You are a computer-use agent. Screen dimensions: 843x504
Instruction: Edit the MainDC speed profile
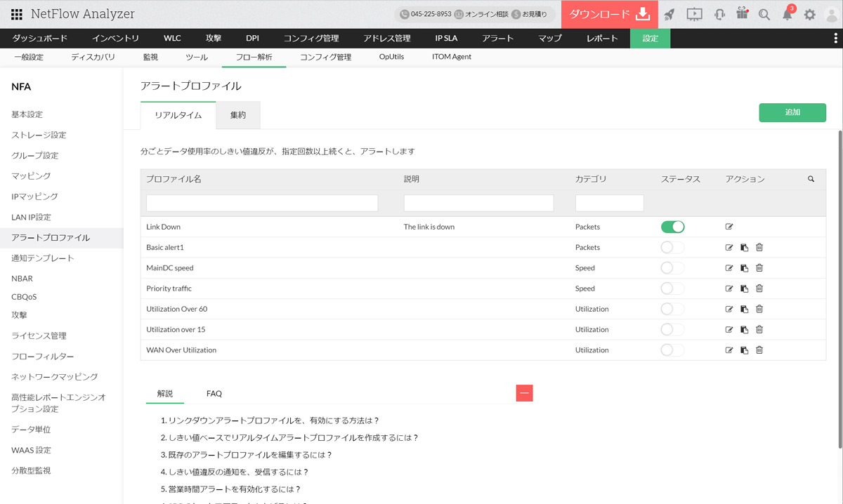coord(729,268)
